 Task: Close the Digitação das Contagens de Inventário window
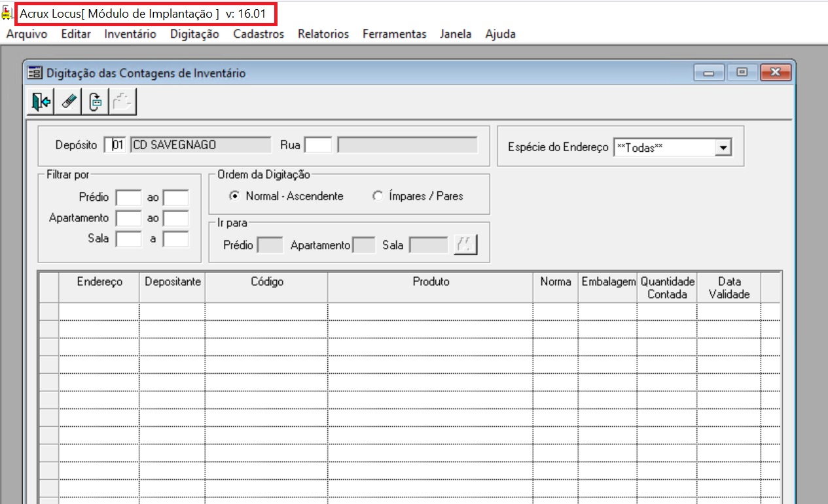(776, 72)
